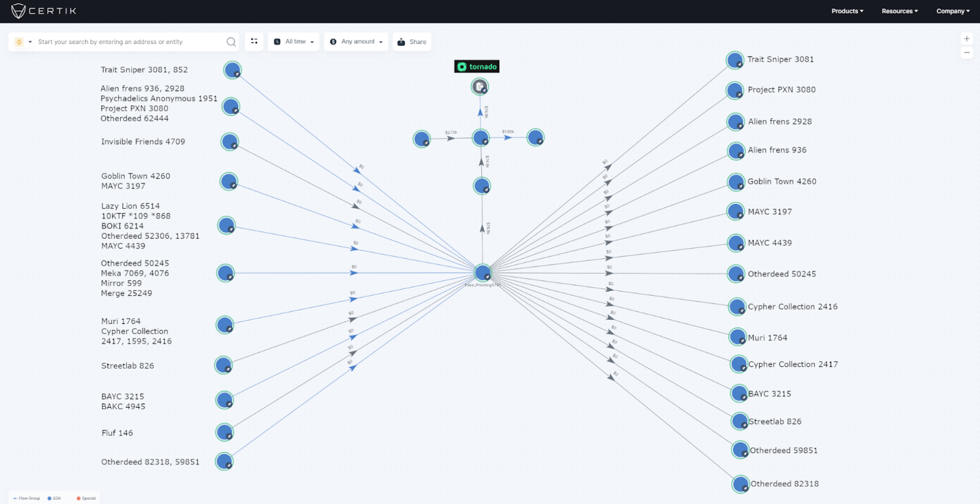Select the right MAYC 4439 node

pyautogui.click(x=736, y=243)
